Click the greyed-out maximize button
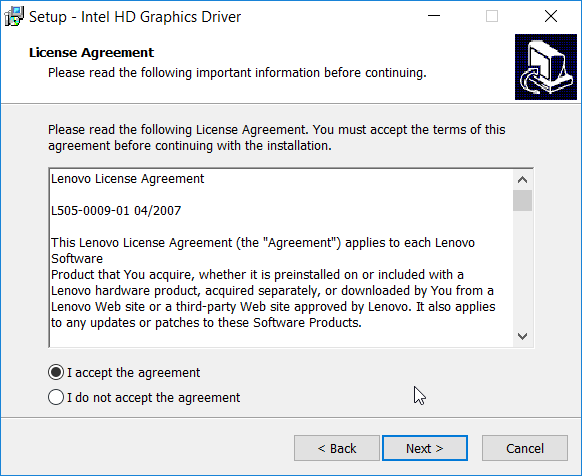 [x=492, y=16]
